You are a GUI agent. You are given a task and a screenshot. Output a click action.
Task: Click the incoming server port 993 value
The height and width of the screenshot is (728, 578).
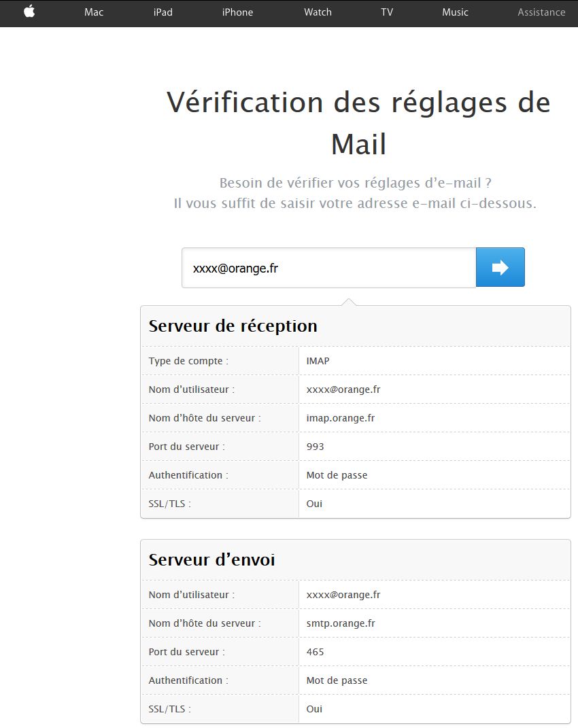pos(315,447)
